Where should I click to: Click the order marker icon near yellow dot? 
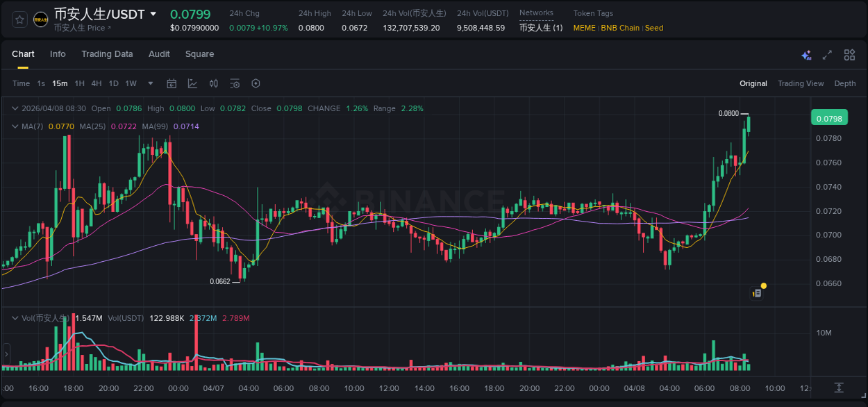pos(756,292)
